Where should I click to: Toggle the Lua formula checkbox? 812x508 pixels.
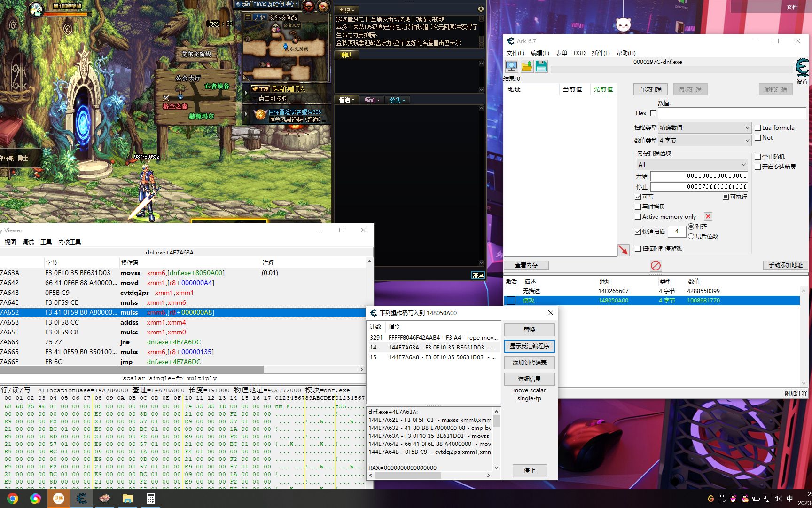pos(757,127)
